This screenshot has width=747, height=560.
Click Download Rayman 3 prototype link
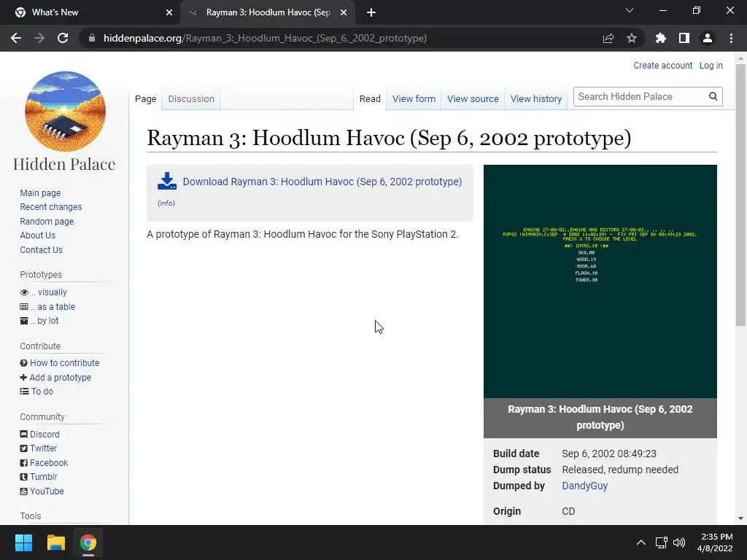pyautogui.click(x=322, y=182)
